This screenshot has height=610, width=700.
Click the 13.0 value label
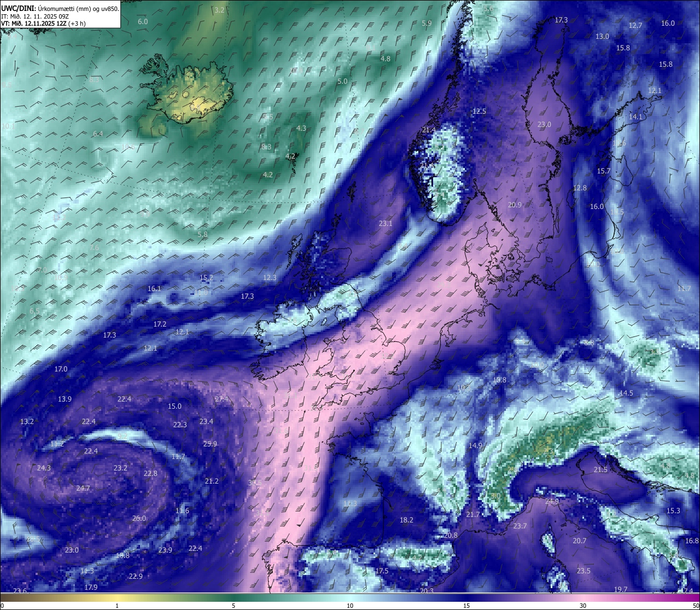pyautogui.click(x=602, y=36)
